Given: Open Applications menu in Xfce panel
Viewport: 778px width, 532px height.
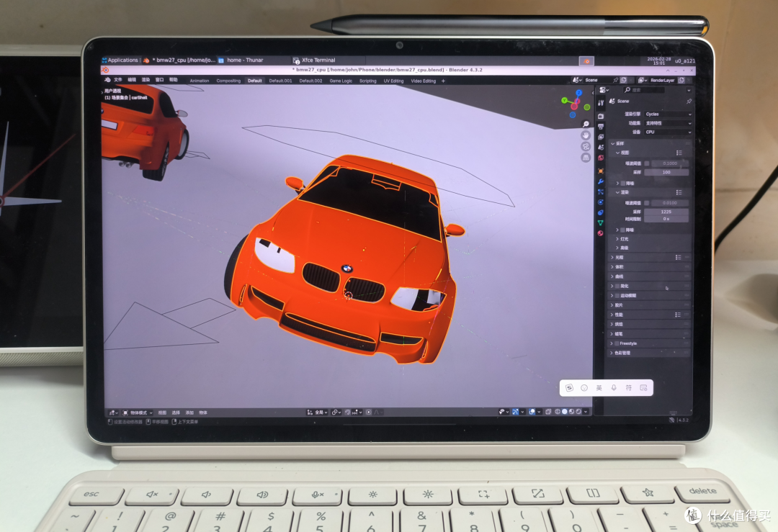Looking at the screenshot, I should click(x=120, y=60).
